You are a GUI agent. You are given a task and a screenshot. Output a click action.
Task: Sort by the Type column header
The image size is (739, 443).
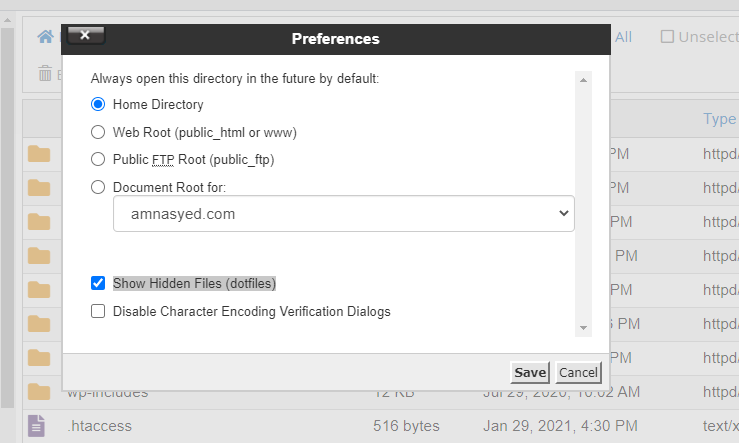719,119
